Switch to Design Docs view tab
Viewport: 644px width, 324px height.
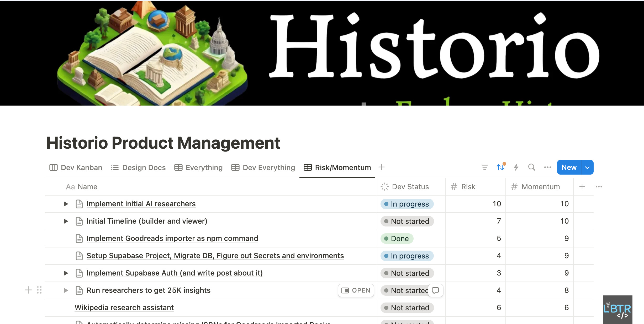click(138, 167)
